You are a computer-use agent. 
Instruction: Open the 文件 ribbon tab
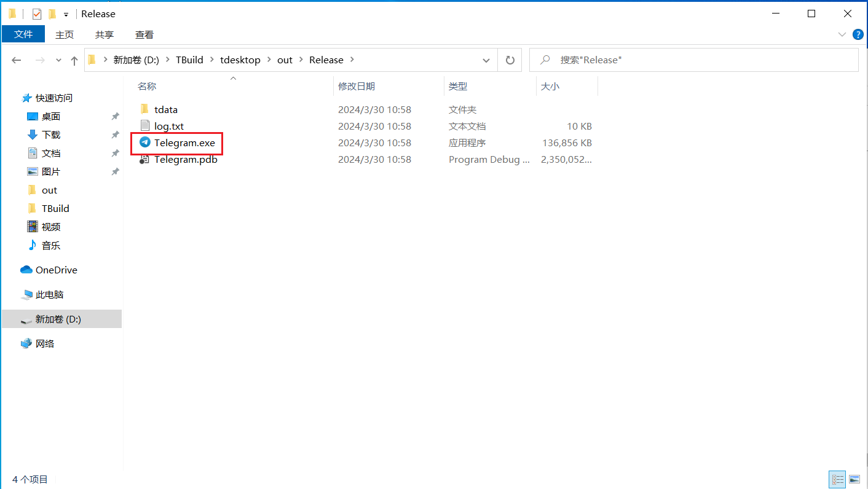[x=23, y=34]
